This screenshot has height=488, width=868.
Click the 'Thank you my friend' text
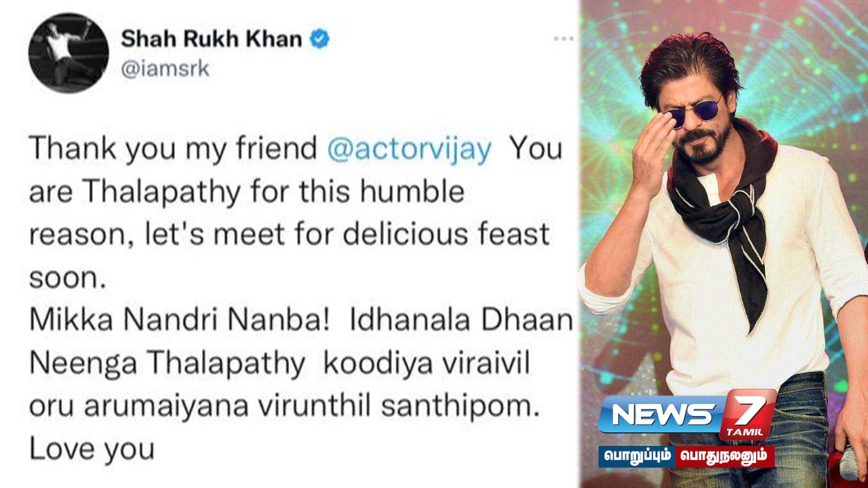coord(173,149)
